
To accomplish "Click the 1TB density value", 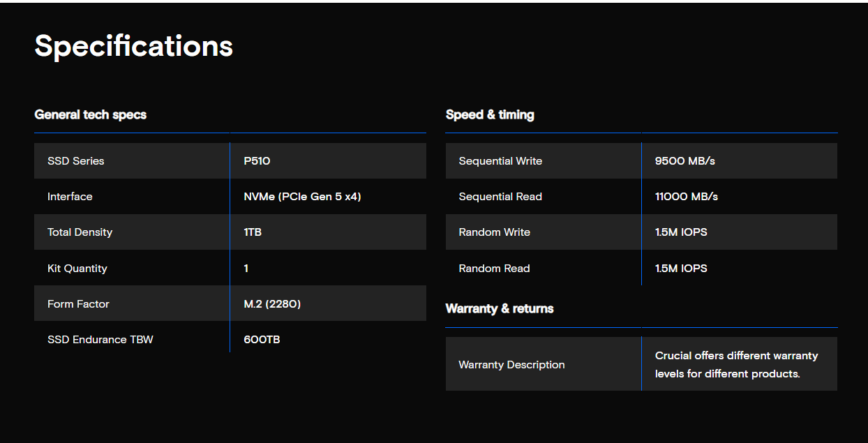I will pyautogui.click(x=253, y=232).
